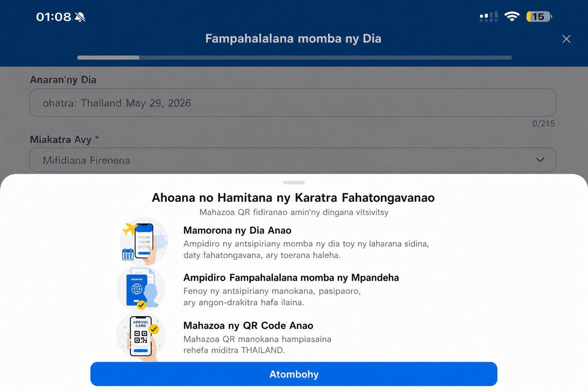Tap subtitle 'Mahazoa QR fidiranao amin'ny dingana vitsivitsy'
Image resolution: width=588 pixels, height=392 pixels.
(x=294, y=212)
